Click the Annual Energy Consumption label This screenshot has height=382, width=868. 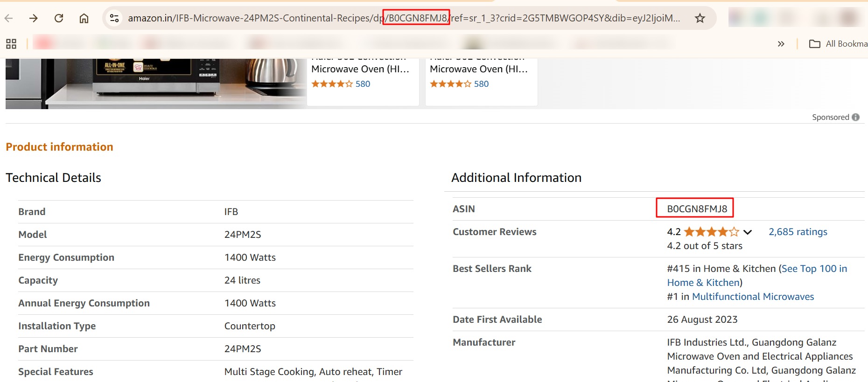84,303
